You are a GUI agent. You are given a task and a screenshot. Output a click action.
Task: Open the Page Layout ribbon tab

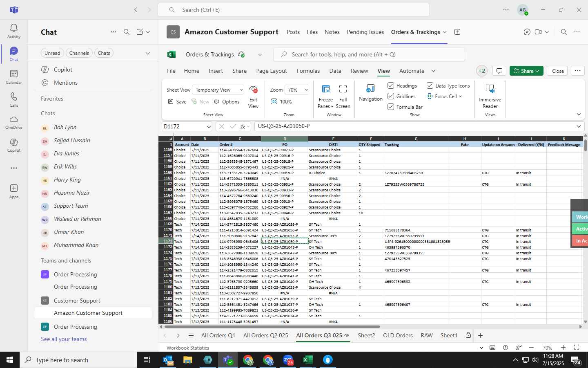[x=272, y=71]
